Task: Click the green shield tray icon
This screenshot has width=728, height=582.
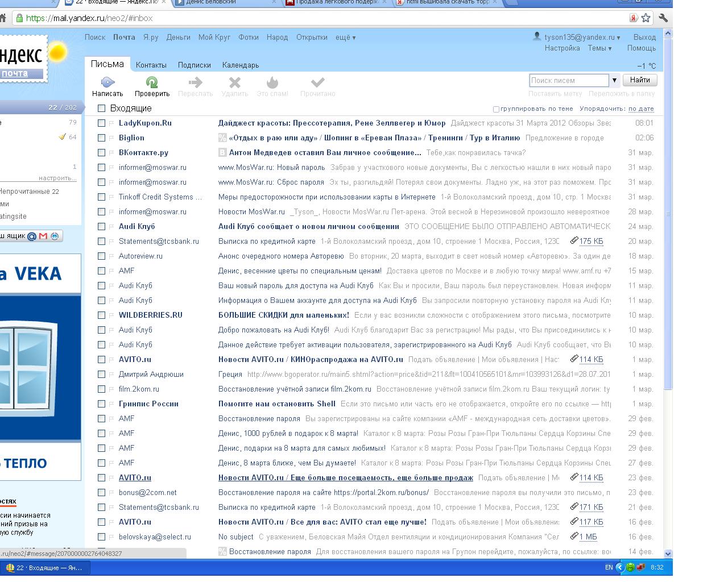Action: pyautogui.click(x=630, y=567)
